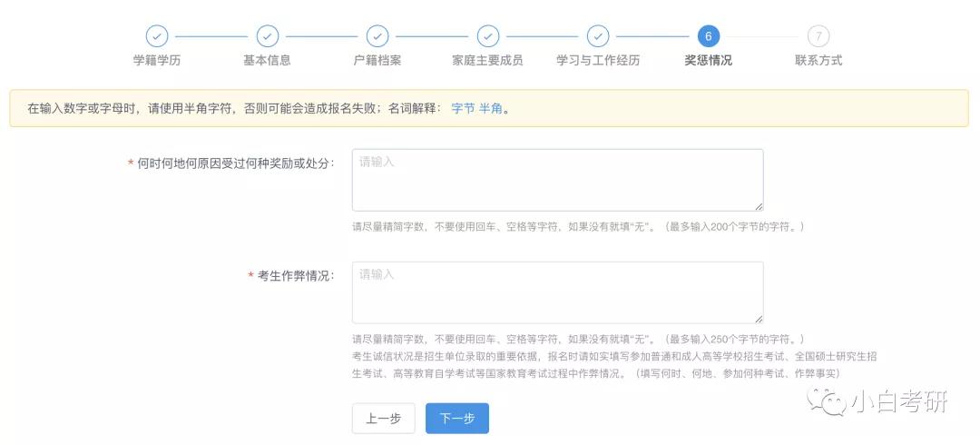Screen dimensions: 980x445
Task: Click the 考生作弊情况 field label
Action: tap(296, 275)
